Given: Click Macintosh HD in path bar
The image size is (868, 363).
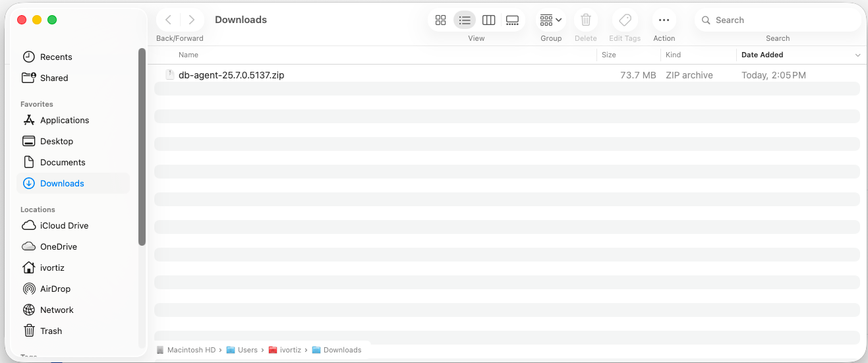Looking at the screenshot, I should pyautogui.click(x=191, y=350).
